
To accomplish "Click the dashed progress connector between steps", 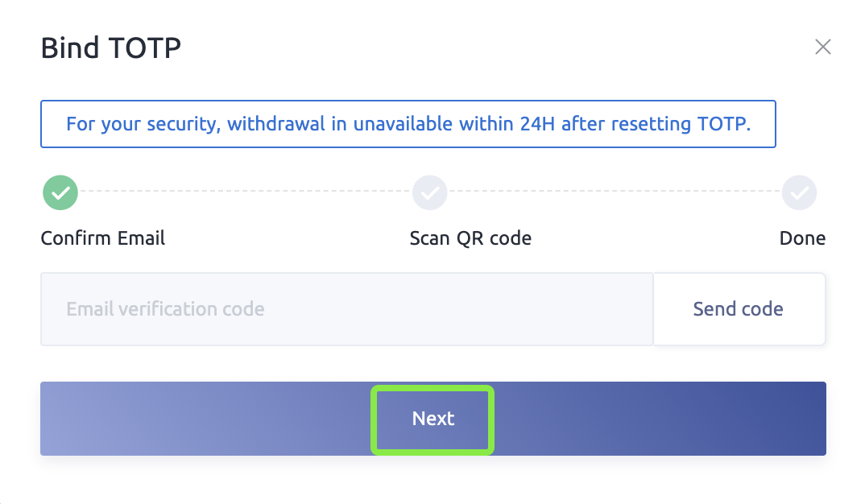I will [242, 192].
